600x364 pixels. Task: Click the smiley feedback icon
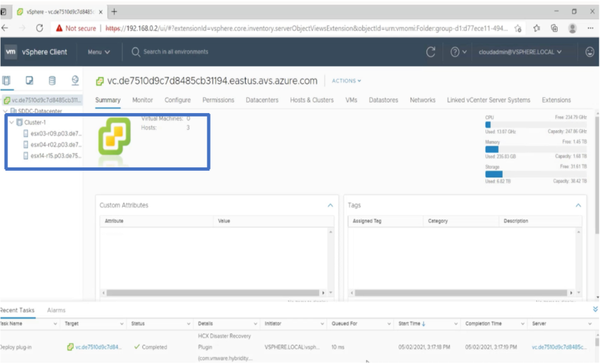[x=589, y=52]
